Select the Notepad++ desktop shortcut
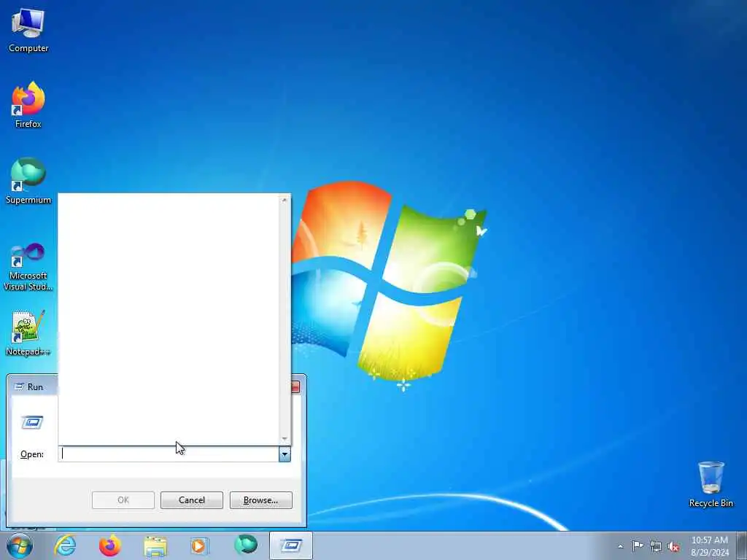Viewport: 747px width, 560px height. (x=28, y=333)
